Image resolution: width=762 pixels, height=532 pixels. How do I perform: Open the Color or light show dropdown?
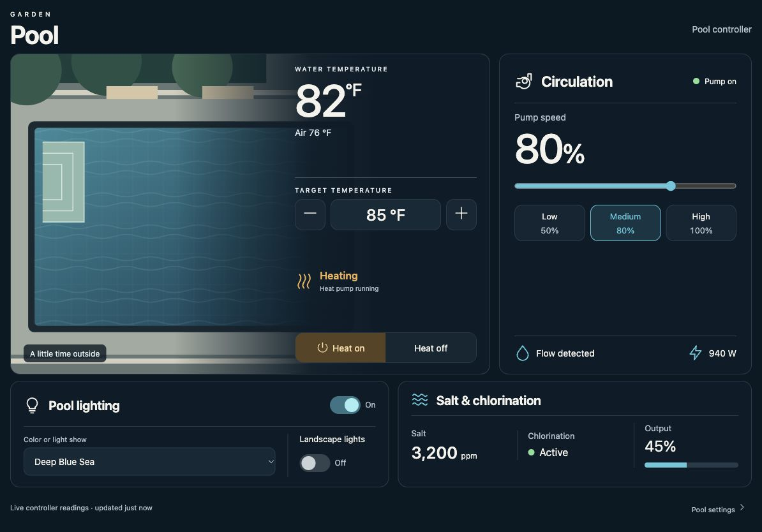(149, 462)
